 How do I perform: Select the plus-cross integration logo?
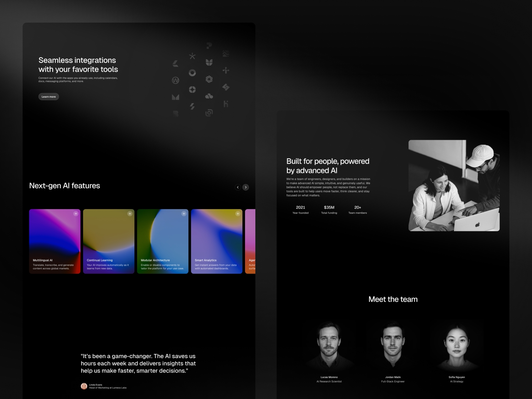(x=226, y=70)
